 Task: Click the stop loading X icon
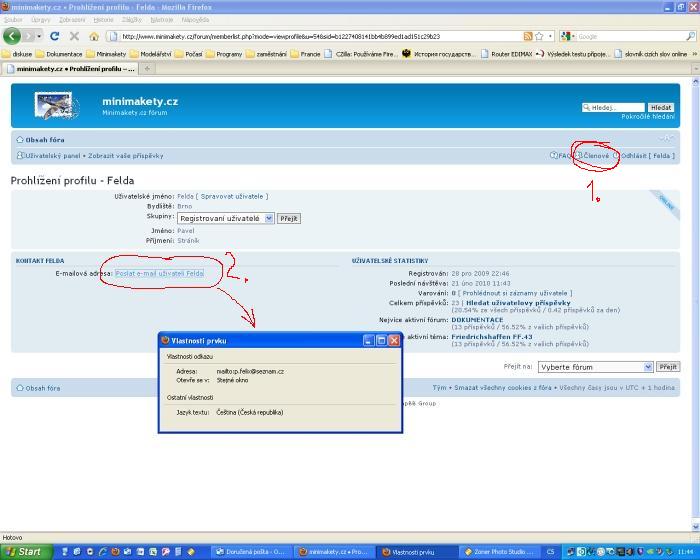[74, 37]
